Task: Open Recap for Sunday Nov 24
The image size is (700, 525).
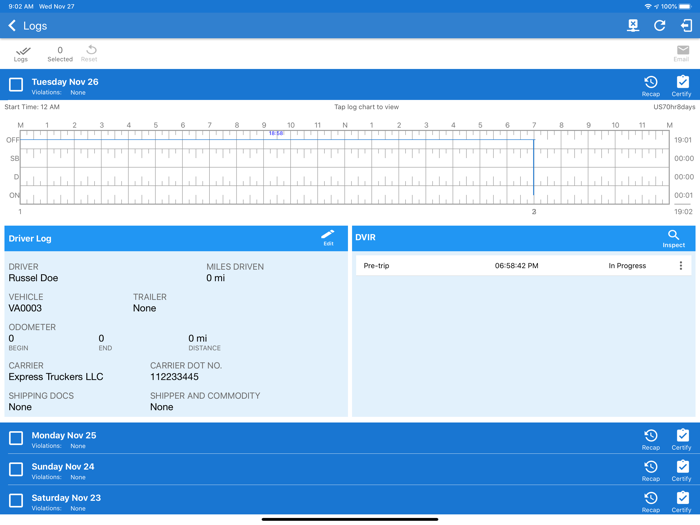Action: 650,470
